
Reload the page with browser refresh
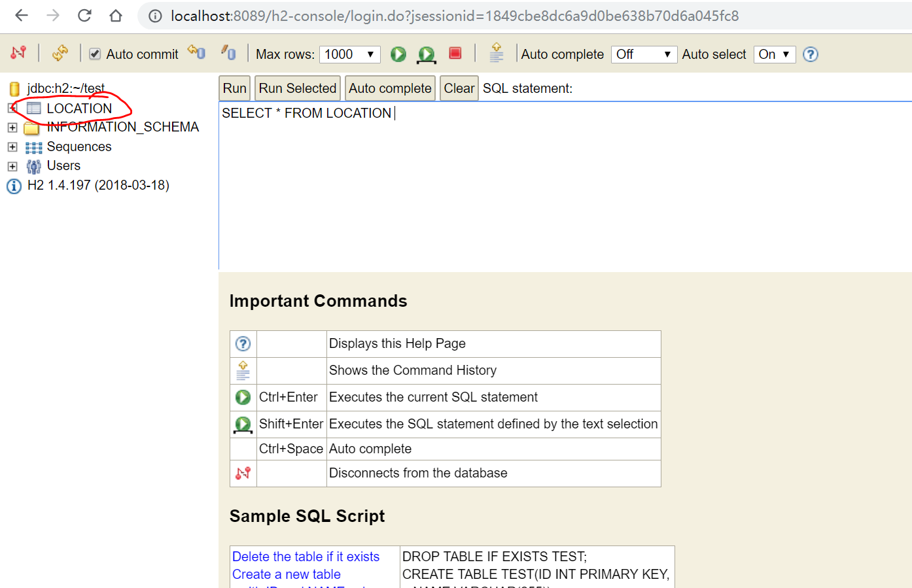click(84, 16)
